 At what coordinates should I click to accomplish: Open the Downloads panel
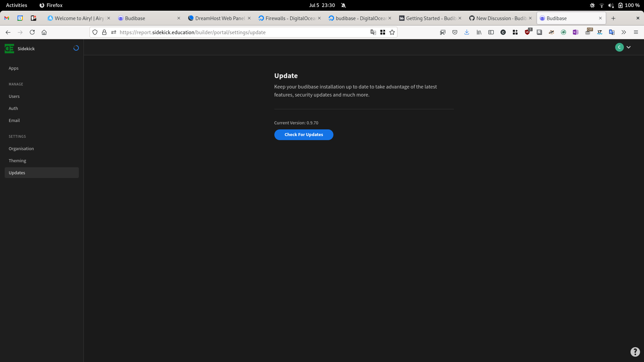[467, 32]
